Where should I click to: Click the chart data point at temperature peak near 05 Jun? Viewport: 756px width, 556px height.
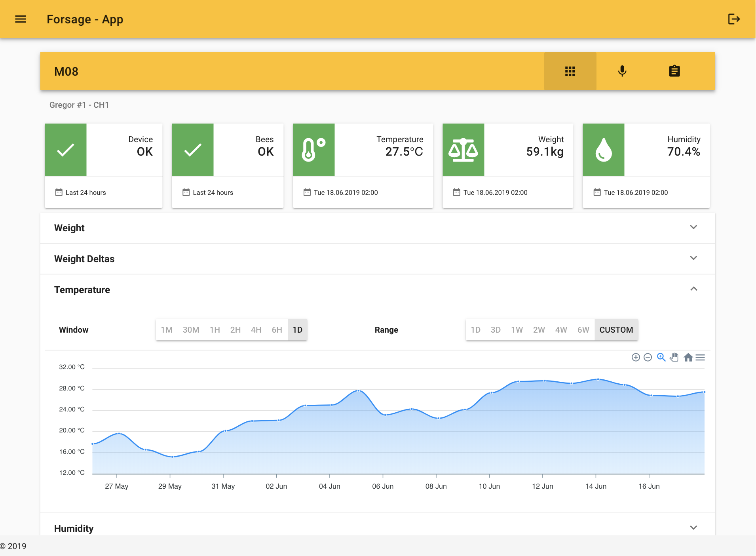tap(359, 390)
